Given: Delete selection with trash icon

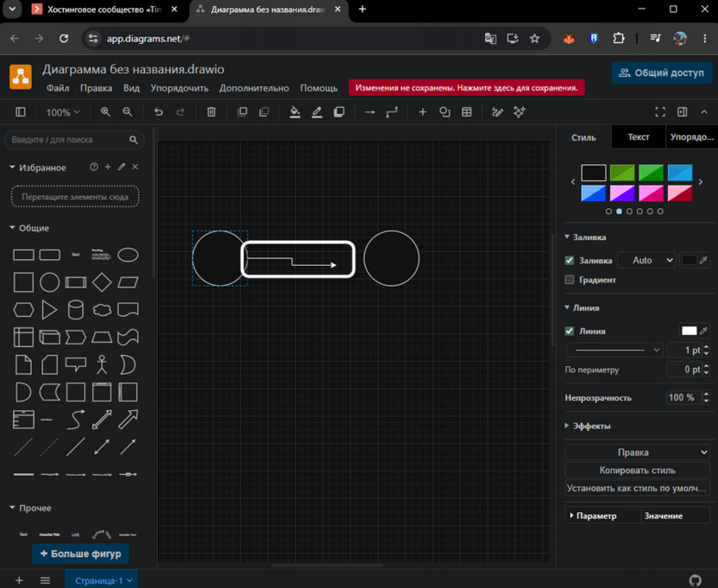Looking at the screenshot, I should [x=211, y=112].
